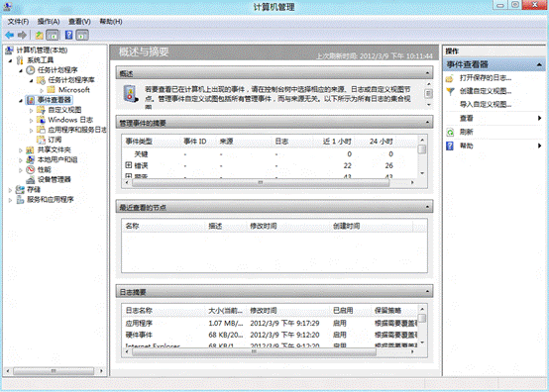Click the 刷新 action link
This screenshot has width=549, height=392.
467,133
